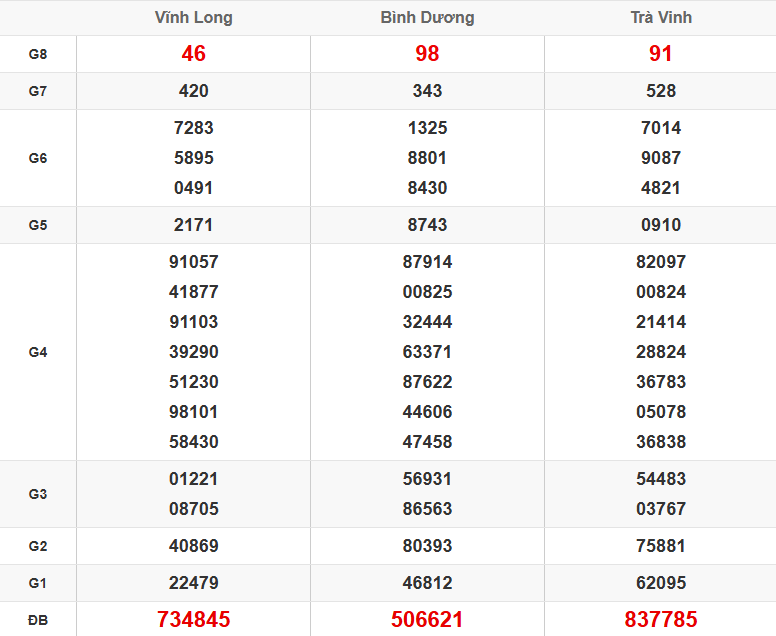Click the G4 row label
The width and height of the screenshot is (776, 636).
click(x=38, y=352)
